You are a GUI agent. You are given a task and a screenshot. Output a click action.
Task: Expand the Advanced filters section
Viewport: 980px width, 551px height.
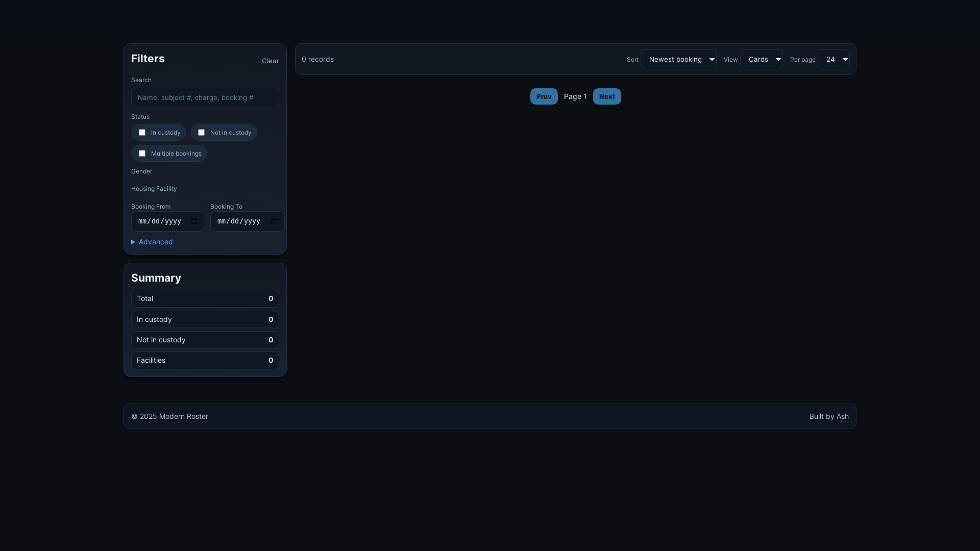[152, 242]
